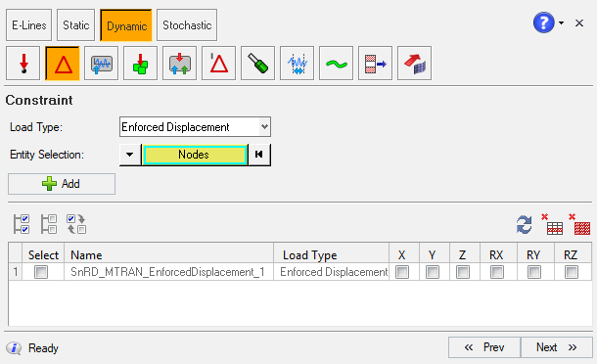
Task: Enable RX rotation checkbox
Action: [497, 272]
